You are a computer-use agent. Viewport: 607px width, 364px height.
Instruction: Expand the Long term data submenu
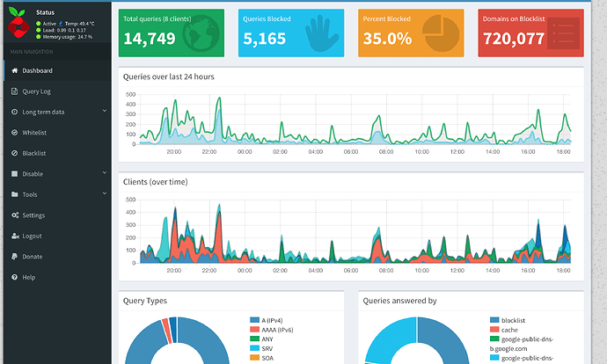[105, 112]
